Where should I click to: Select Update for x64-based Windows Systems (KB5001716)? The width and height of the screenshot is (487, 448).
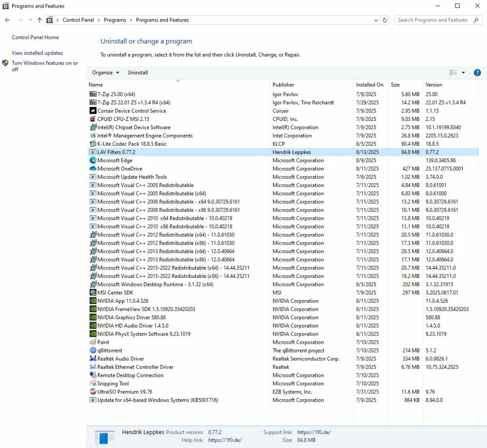[282, 400]
